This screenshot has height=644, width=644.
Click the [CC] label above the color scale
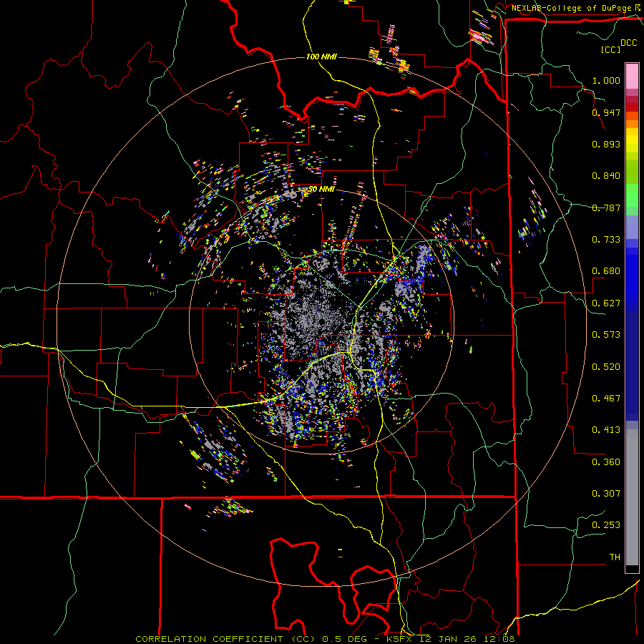tap(610, 49)
